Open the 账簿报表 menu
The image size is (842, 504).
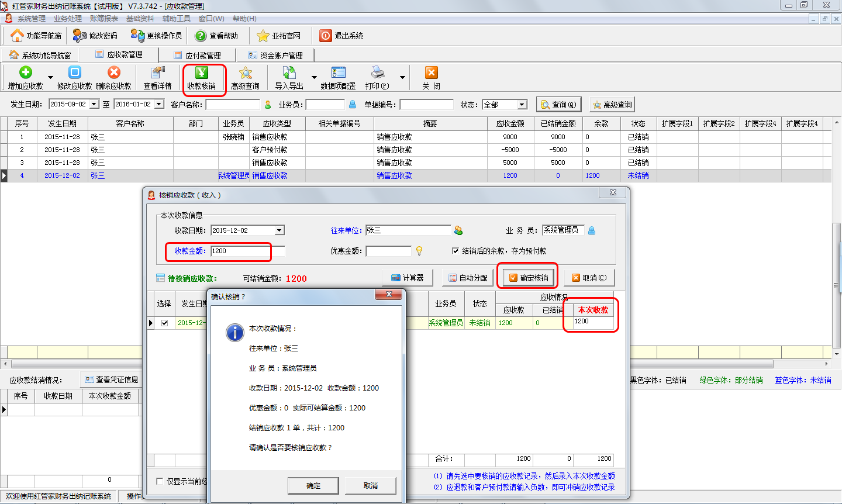(104, 19)
